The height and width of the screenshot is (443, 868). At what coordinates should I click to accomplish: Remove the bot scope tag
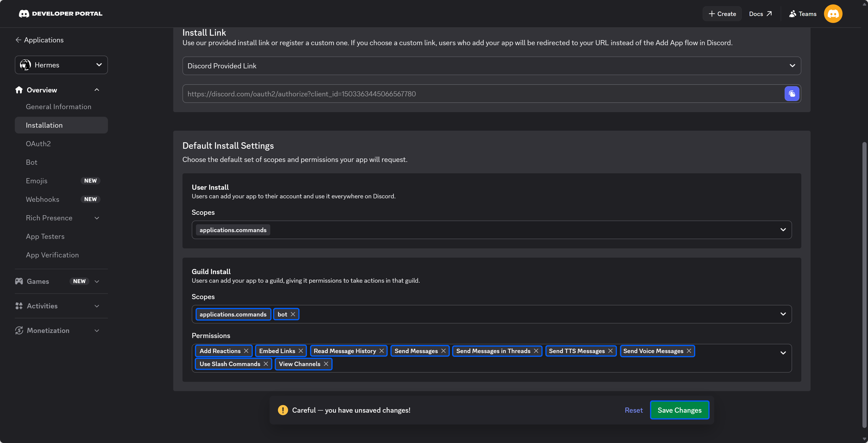coord(293,314)
